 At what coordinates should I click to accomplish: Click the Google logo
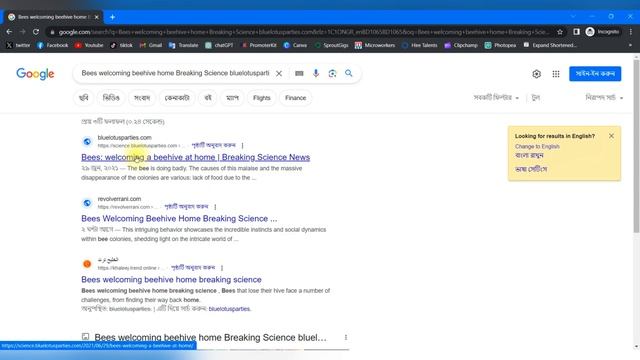pyautogui.click(x=35, y=74)
